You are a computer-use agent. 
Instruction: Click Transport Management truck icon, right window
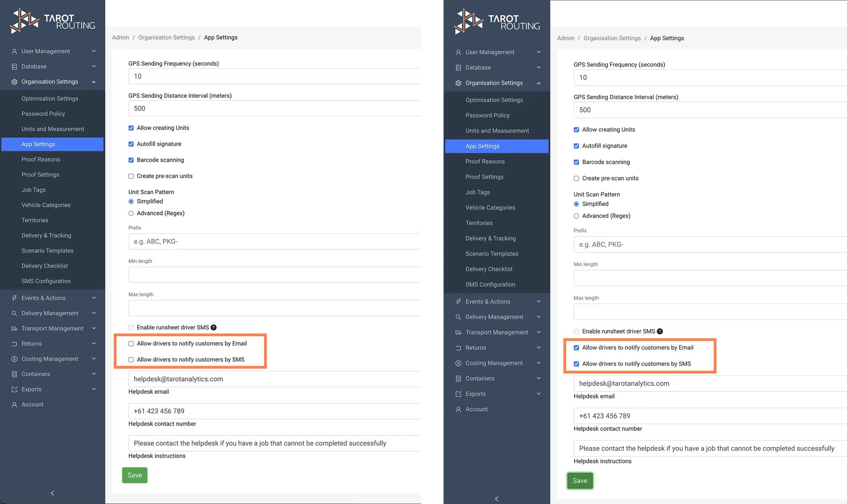point(458,332)
